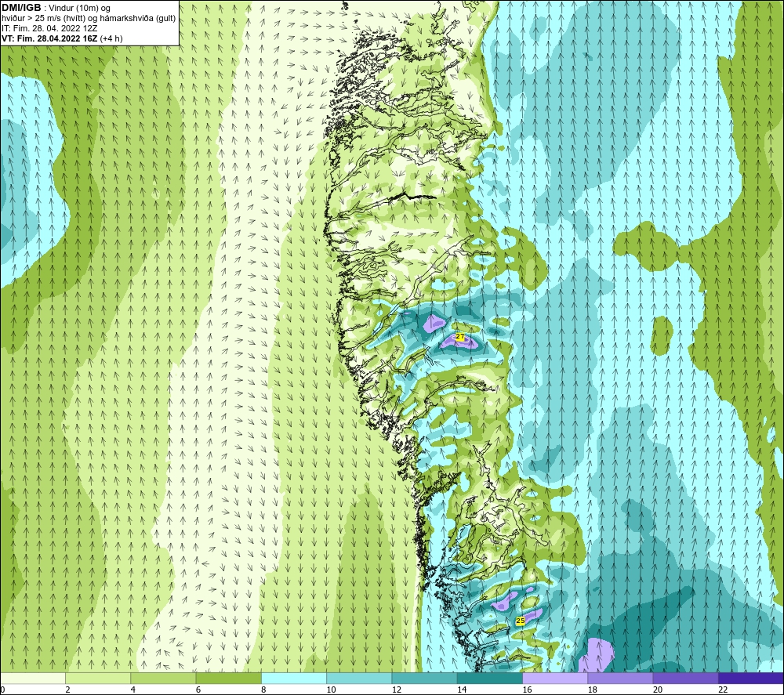Click the legend scale label '2'
This screenshot has width=784, height=695.
67,690
